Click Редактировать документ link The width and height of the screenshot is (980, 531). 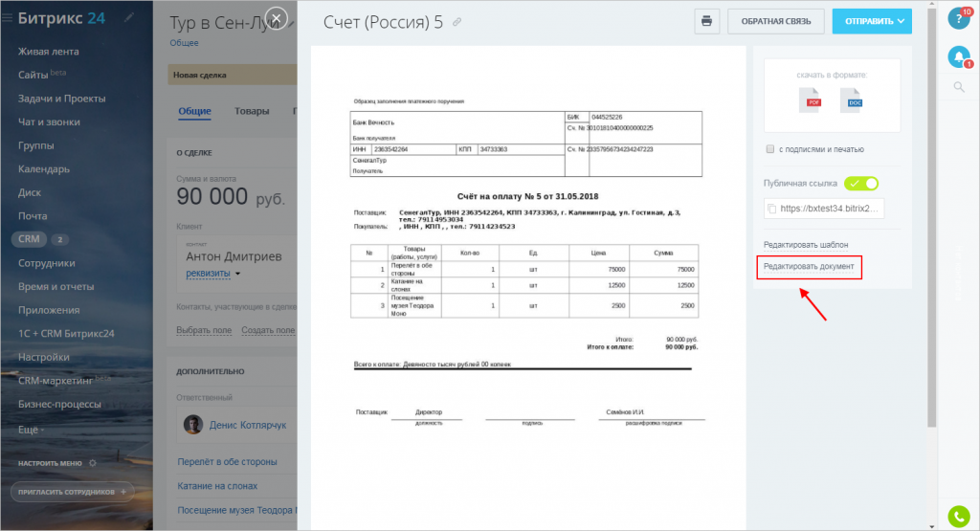click(x=809, y=266)
